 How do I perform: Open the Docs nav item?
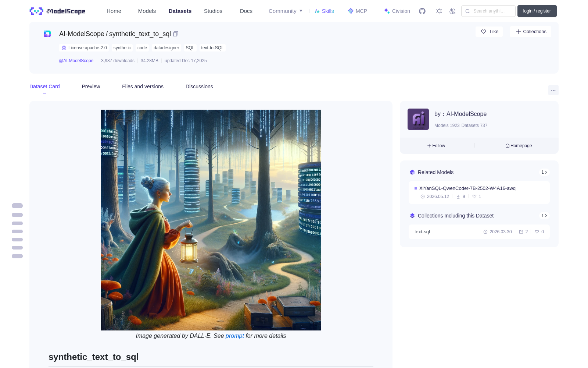(246, 11)
